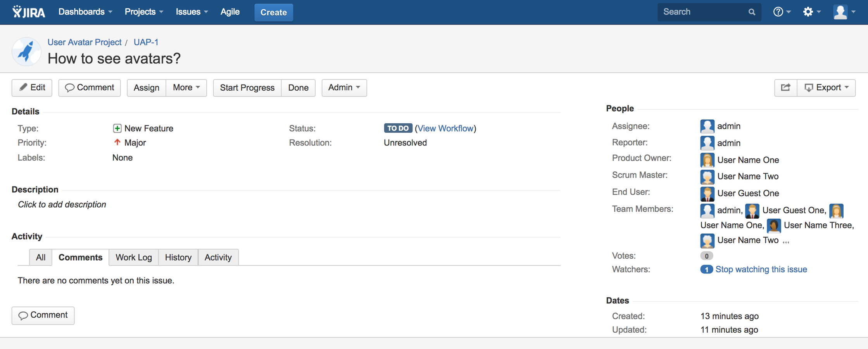
Task: Click the TO DO status badge
Action: coord(398,128)
